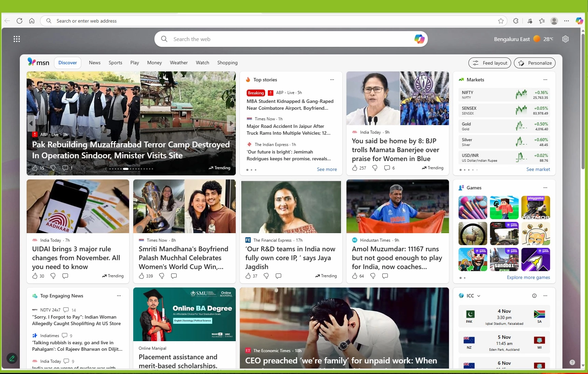Click See more in Top stories
The width and height of the screenshot is (588, 374).
(327, 169)
